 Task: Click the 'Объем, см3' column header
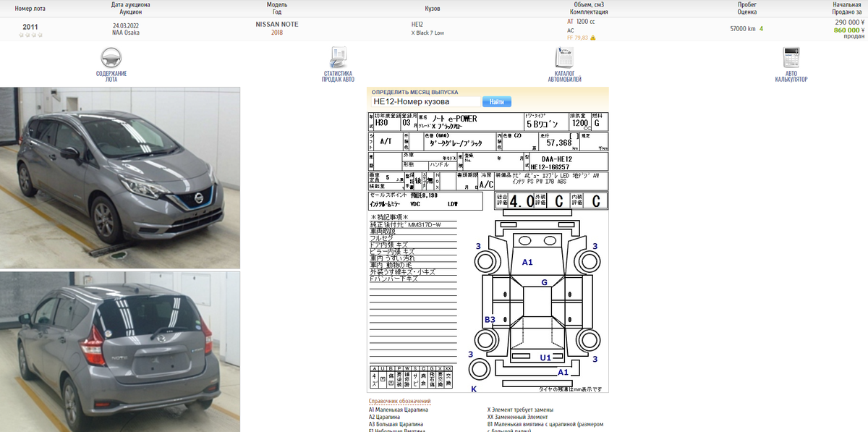(x=589, y=4)
